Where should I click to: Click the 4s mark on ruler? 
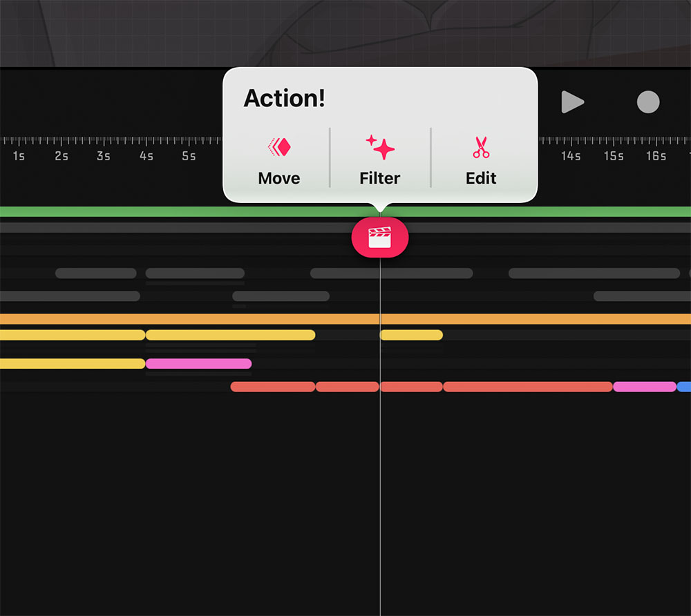tap(146, 156)
